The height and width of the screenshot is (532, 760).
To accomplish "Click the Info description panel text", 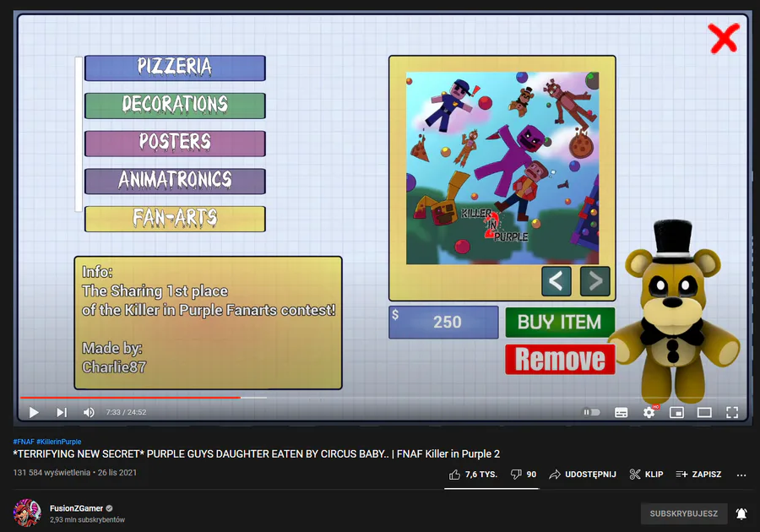I will point(208,323).
